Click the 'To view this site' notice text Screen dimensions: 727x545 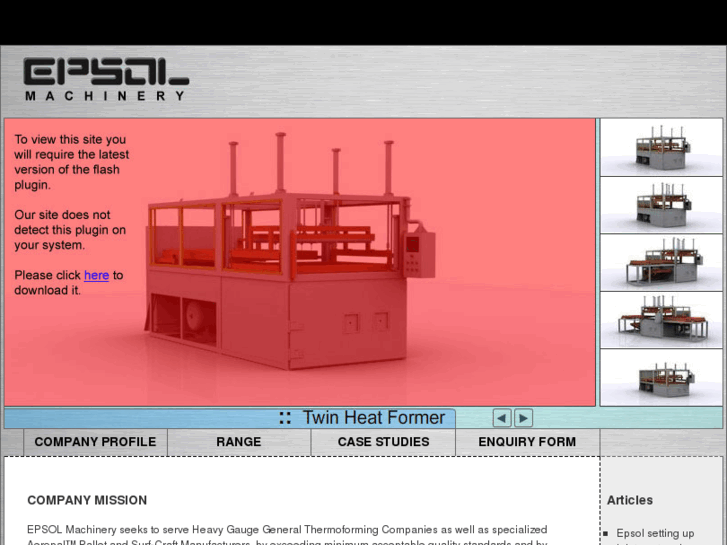coord(72,162)
